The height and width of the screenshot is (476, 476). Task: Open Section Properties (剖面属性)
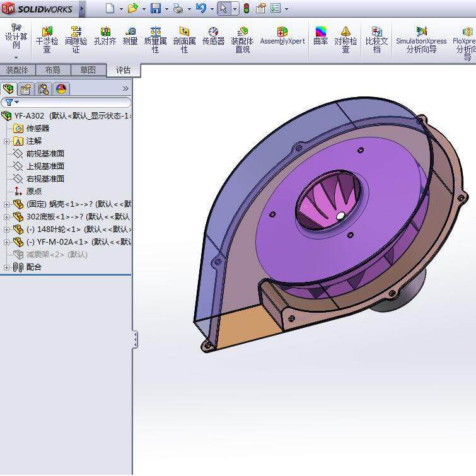184,40
